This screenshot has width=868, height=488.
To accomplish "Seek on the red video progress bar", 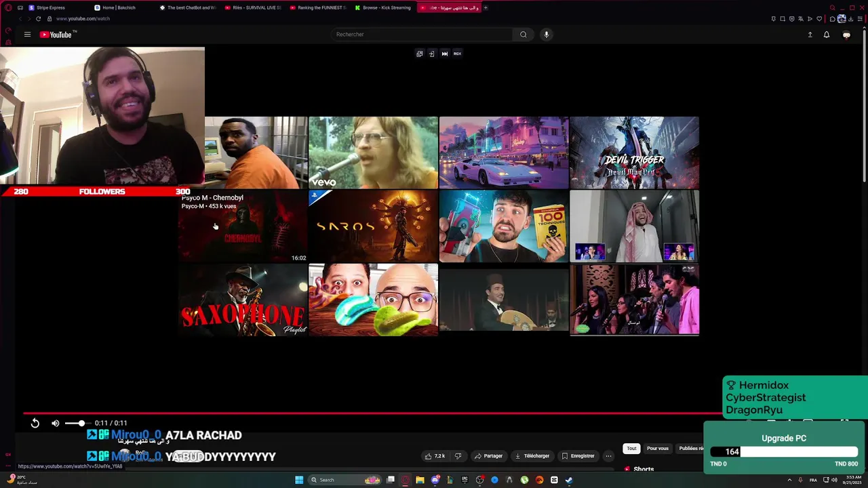I will [373, 413].
